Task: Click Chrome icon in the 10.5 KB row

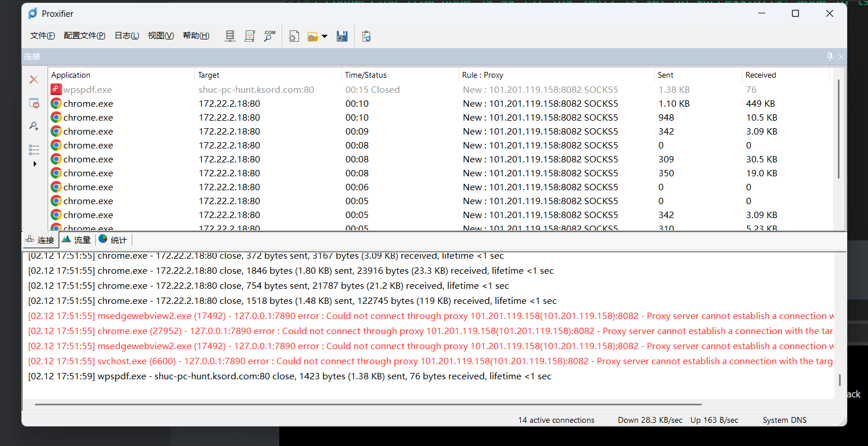Action: (x=56, y=117)
